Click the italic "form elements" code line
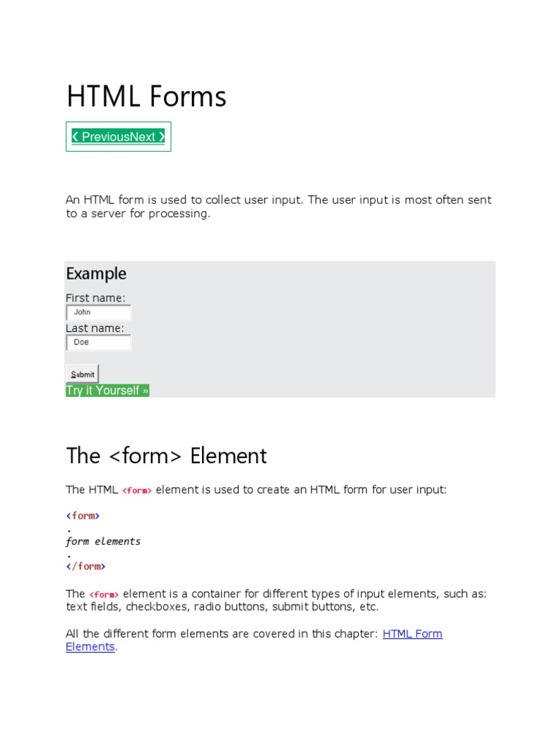The width and height of the screenshot is (560, 747). 103,541
